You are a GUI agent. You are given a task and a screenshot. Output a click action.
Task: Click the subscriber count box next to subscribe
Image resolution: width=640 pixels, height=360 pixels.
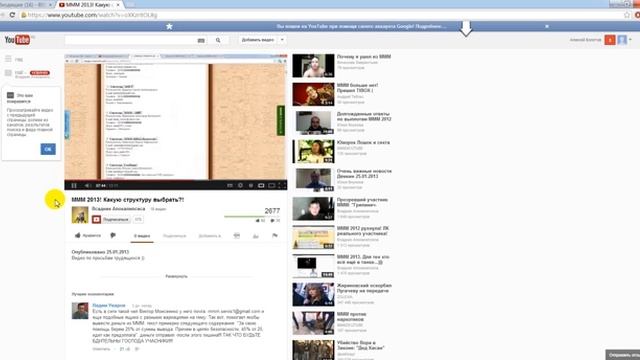pos(138,220)
